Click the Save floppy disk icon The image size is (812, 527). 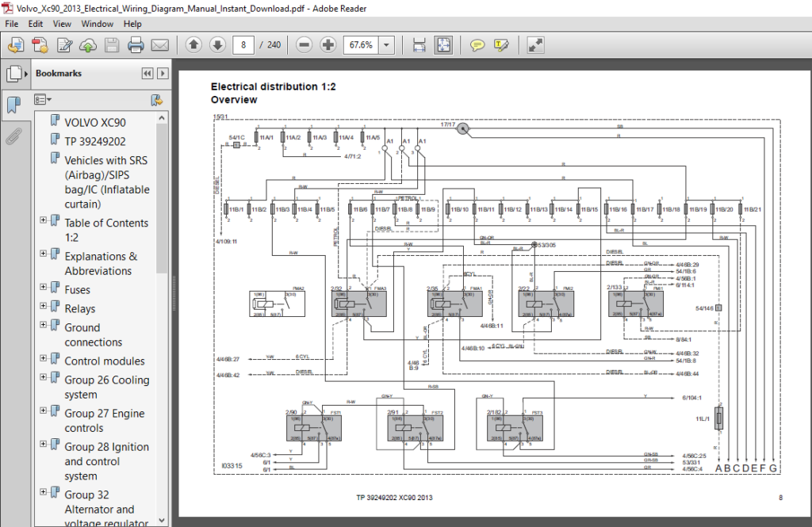click(x=112, y=45)
